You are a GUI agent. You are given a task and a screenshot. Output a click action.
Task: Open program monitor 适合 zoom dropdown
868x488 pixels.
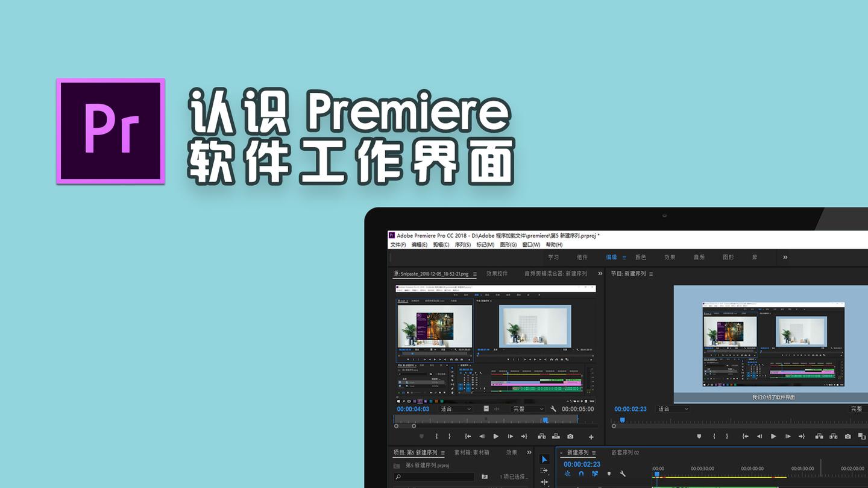tap(673, 409)
